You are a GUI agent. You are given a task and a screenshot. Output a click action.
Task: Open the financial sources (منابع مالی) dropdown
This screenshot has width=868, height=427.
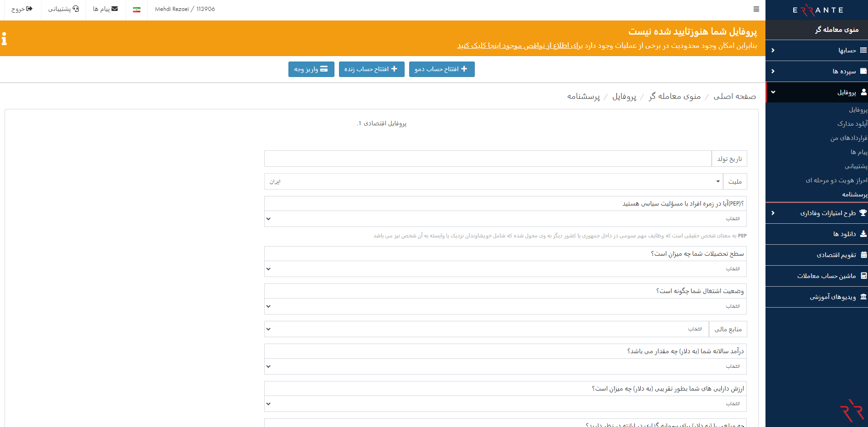[486, 329]
